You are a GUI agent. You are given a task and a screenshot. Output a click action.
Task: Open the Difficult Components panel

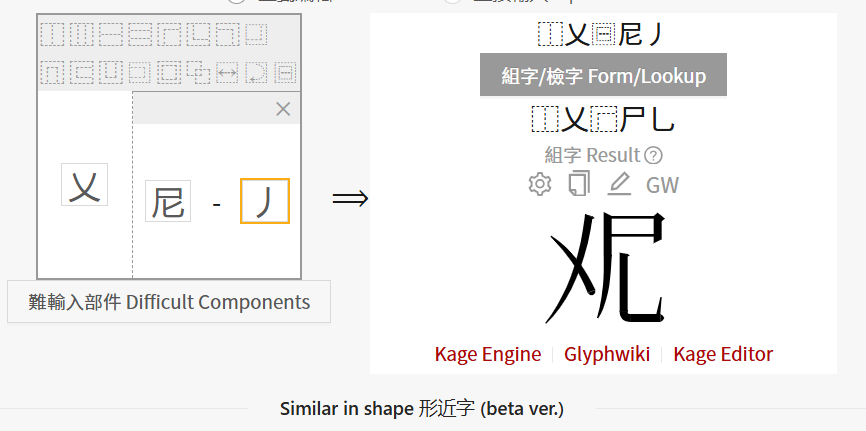pos(169,302)
